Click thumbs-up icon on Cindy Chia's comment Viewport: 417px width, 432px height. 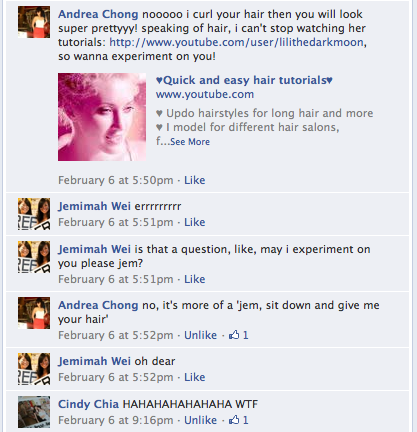234,420
